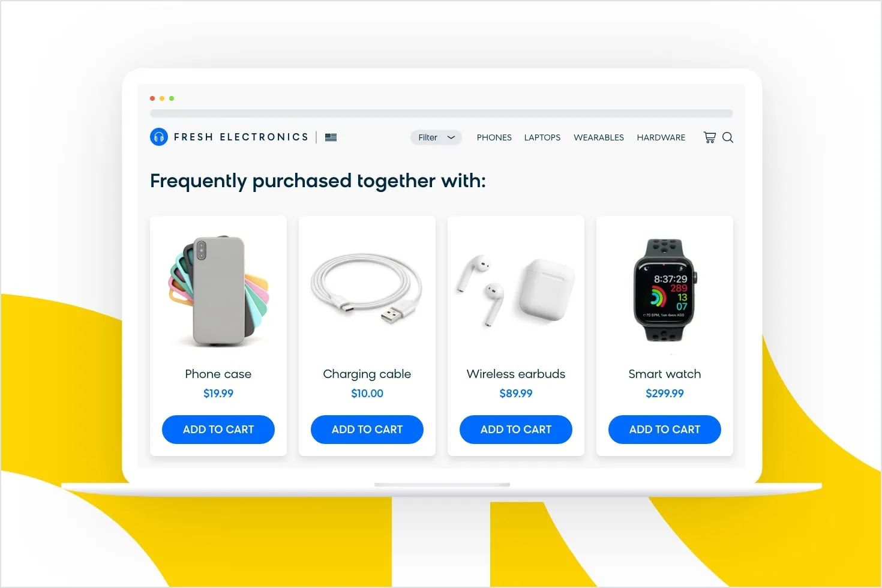
Task: Open the Smart watch product image
Action: coord(665,290)
